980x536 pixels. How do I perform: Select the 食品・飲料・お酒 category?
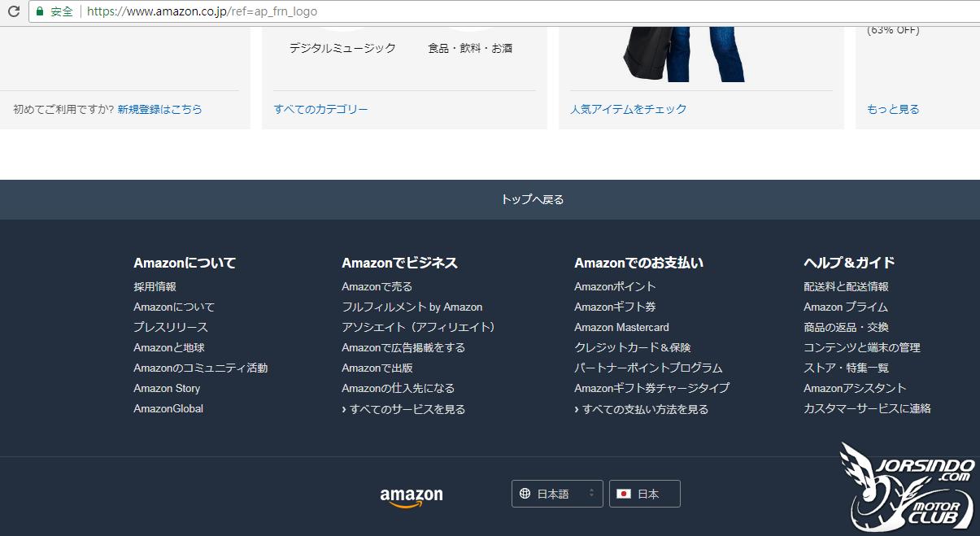click(x=472, y=48)
